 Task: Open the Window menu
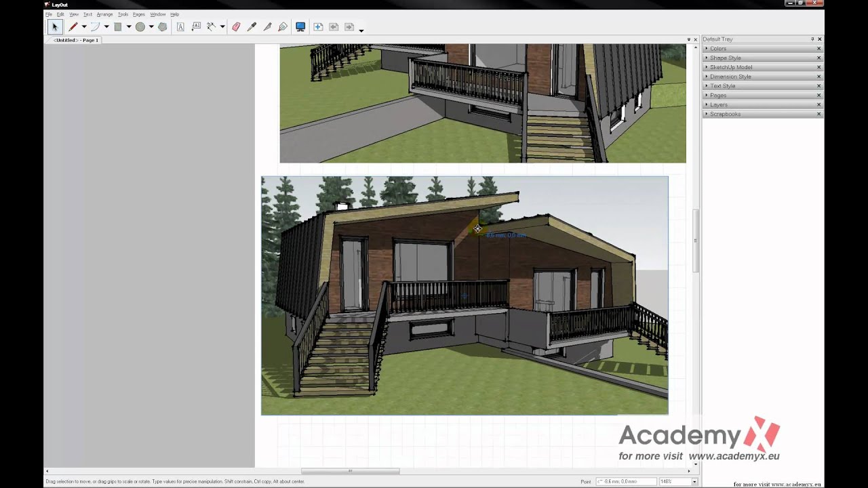157,14
